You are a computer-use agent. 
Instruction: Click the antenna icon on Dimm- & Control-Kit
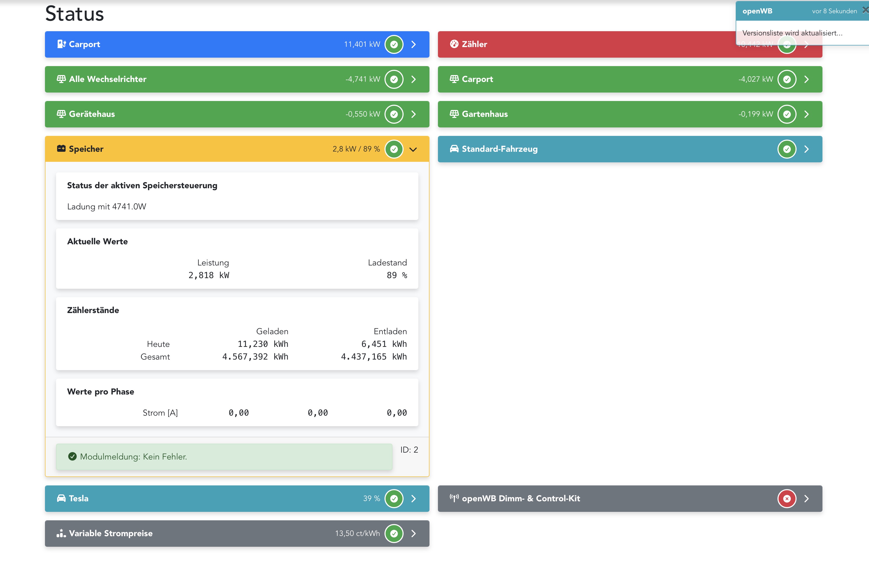click(454, 498)
